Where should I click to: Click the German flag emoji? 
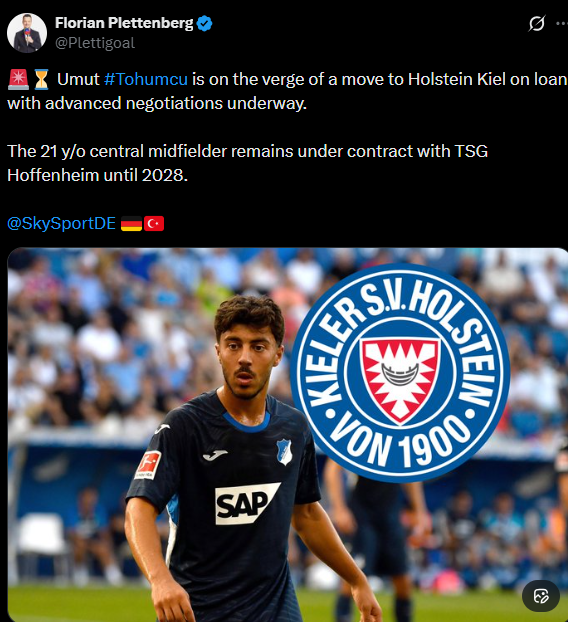pos(131,223)
